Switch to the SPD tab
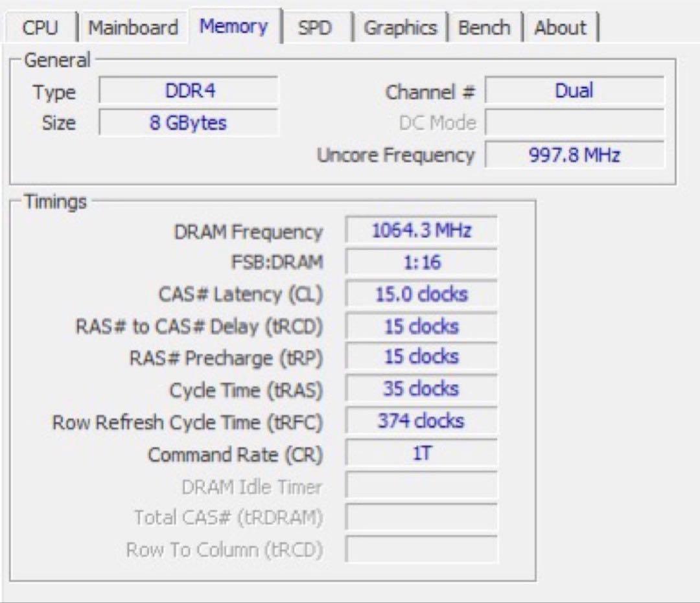Image resolution: width=700 pixels, height=603 pixels. (x=316, y=27)
